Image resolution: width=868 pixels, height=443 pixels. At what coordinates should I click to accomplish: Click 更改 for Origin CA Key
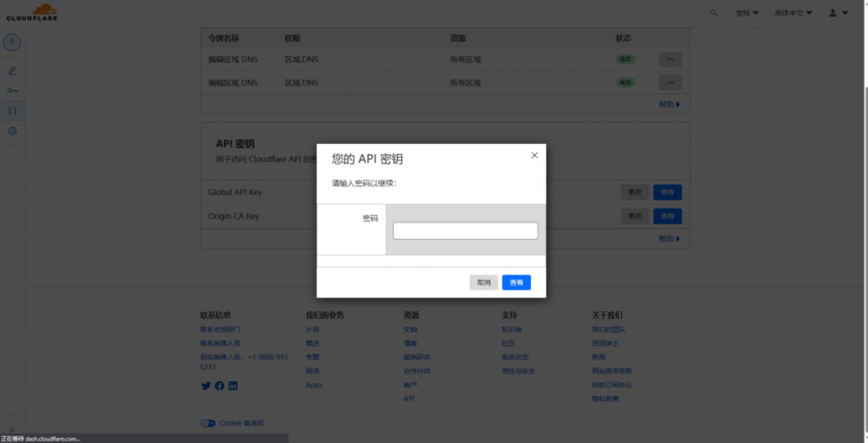(635, 216)
